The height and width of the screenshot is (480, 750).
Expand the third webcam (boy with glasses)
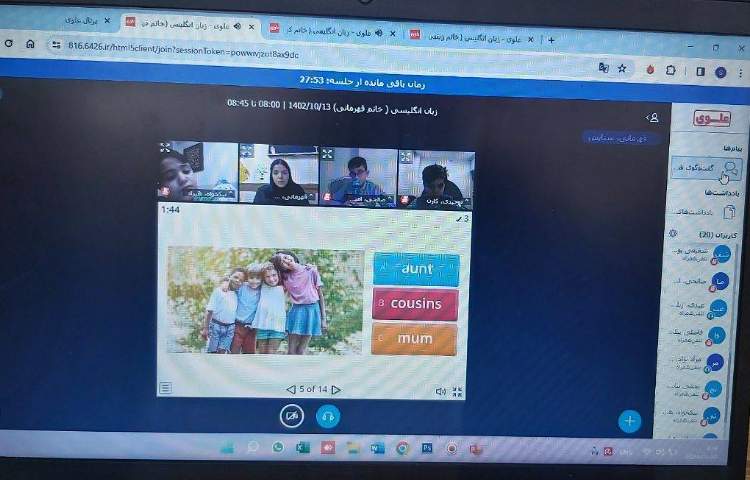click(x=327, y=154)
